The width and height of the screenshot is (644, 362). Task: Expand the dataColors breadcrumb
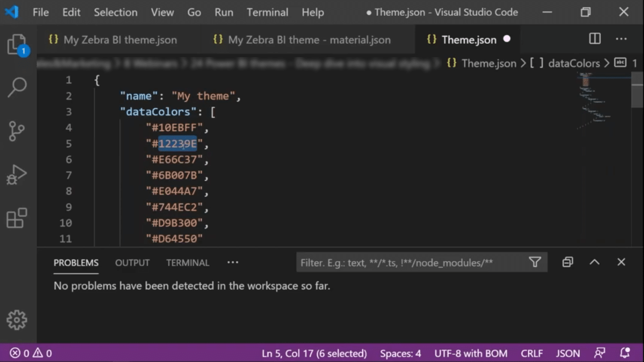click(x=574, y=63)
